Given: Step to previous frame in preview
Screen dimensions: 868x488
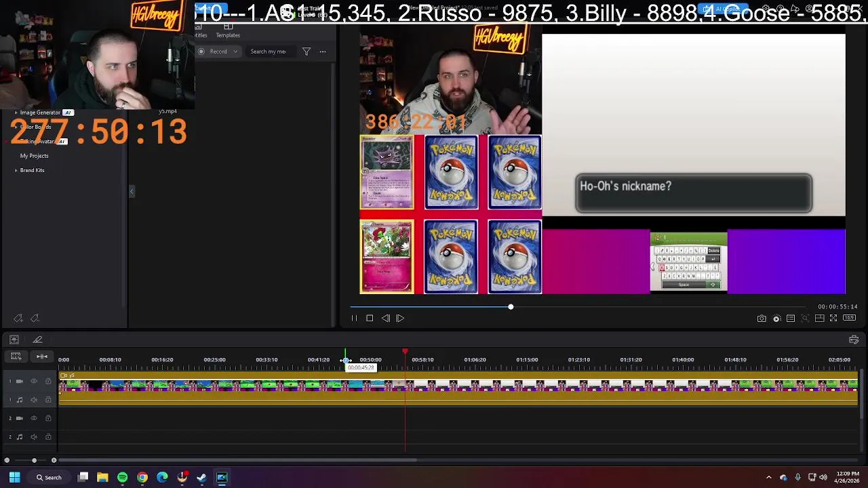Looking at the screenshot, I should coord(385,319).
